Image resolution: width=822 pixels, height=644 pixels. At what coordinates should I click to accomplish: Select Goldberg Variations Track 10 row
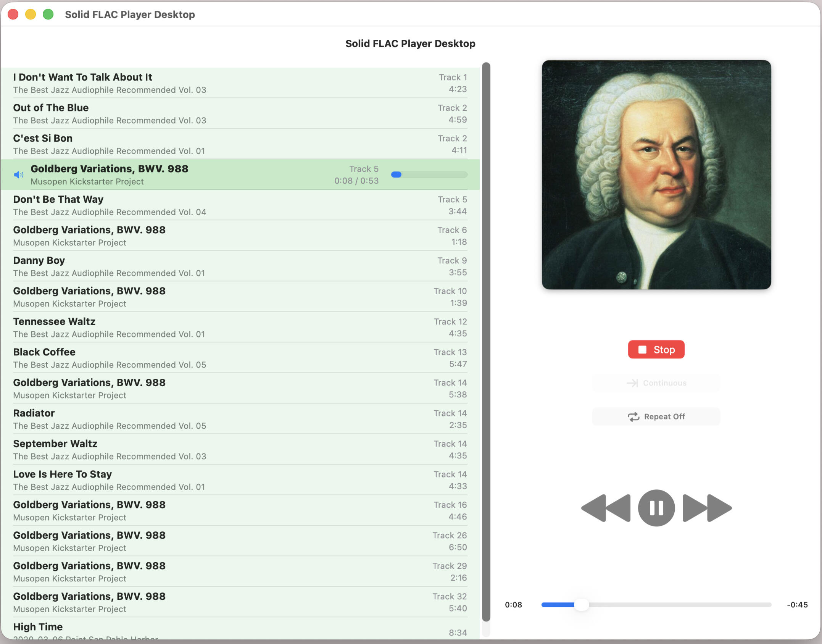(x=240, y=297)
